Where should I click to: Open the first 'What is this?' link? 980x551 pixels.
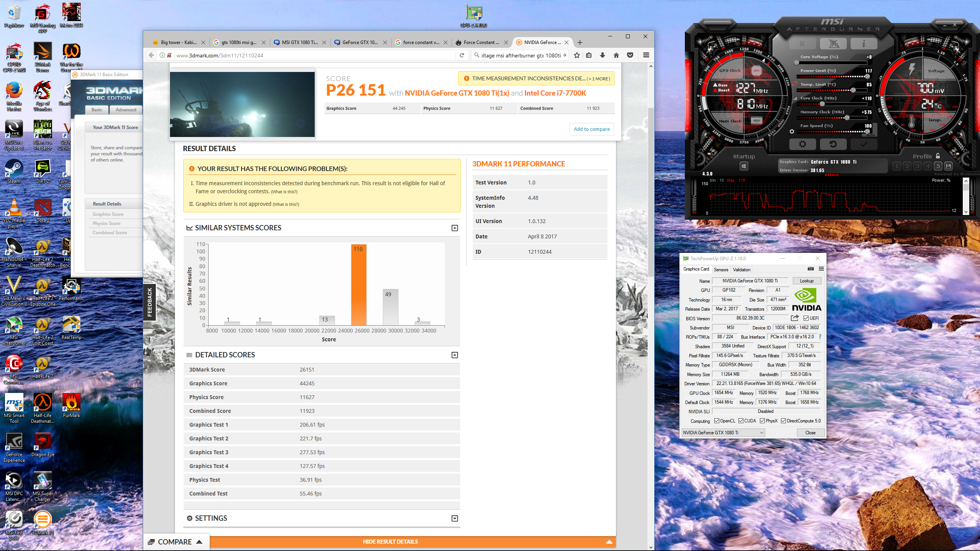tap(284, 192)
